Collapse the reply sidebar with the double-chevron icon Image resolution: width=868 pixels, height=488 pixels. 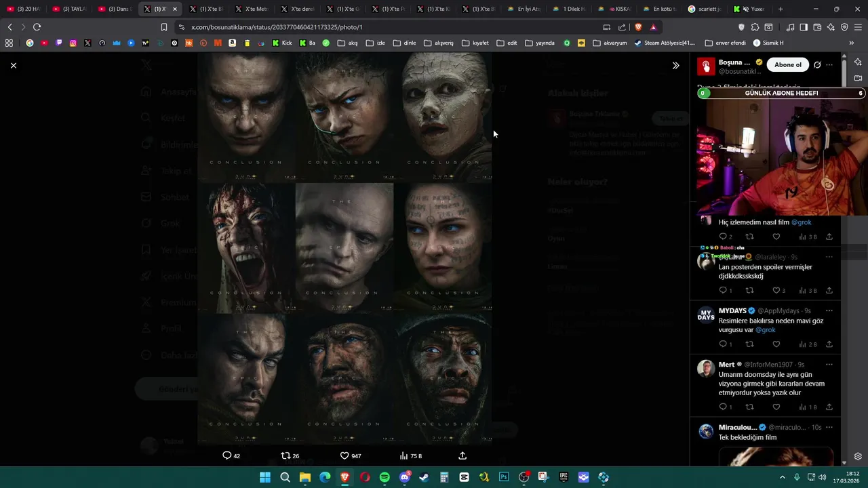click(x=675, y=66)
